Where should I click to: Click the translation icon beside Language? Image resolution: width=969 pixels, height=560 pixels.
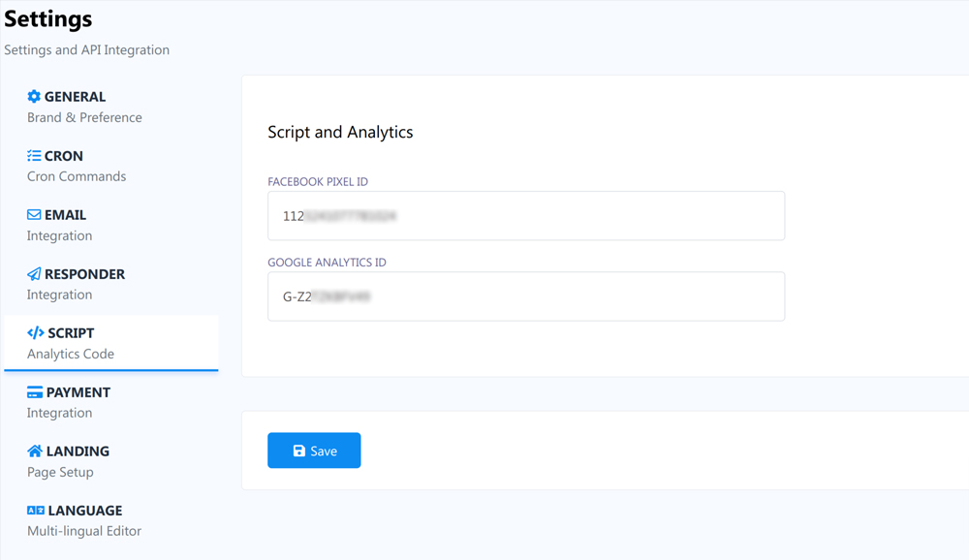(35, 511)
